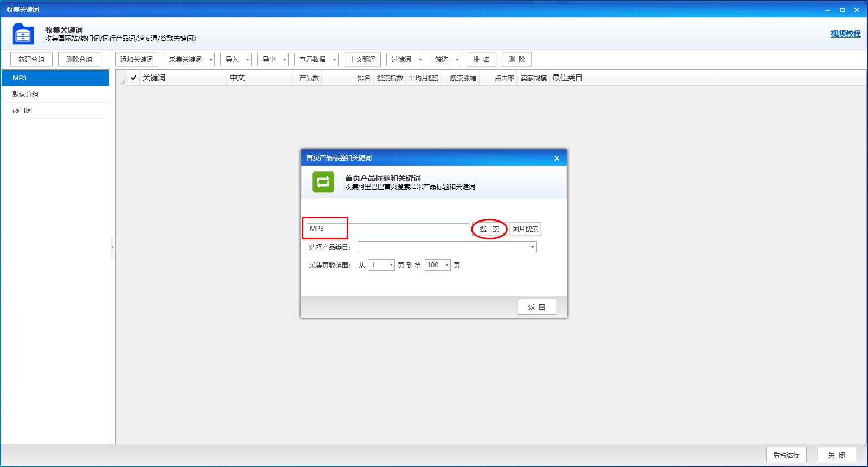Select the 热门词 group
This screenshot has height=467, width=868.
coord(55,110)
